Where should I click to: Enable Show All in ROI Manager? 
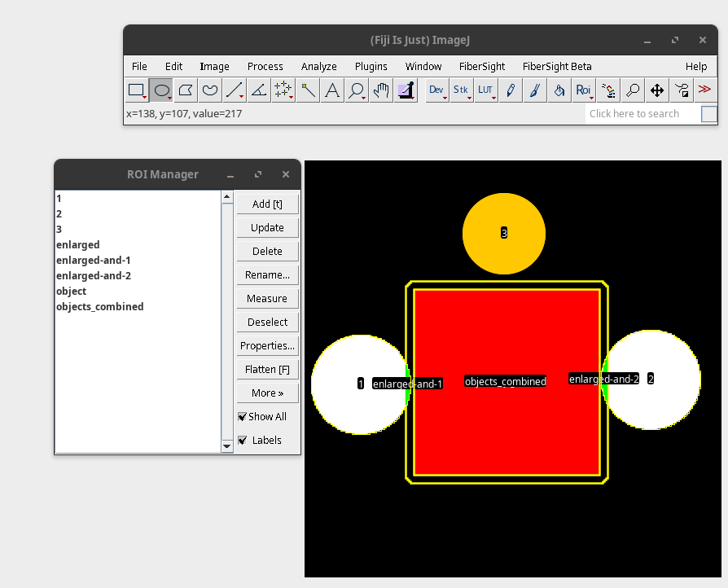[x=242, y=416]
